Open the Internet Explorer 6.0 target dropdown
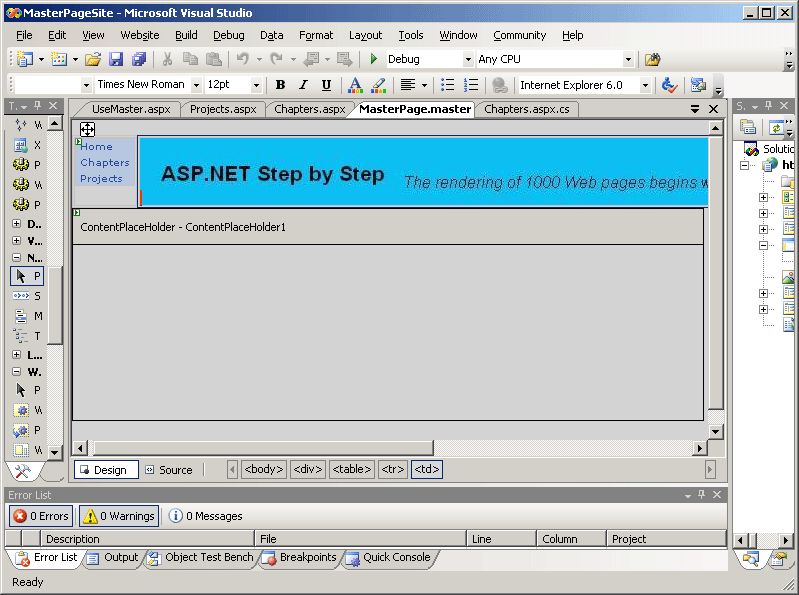 (643, 86)
